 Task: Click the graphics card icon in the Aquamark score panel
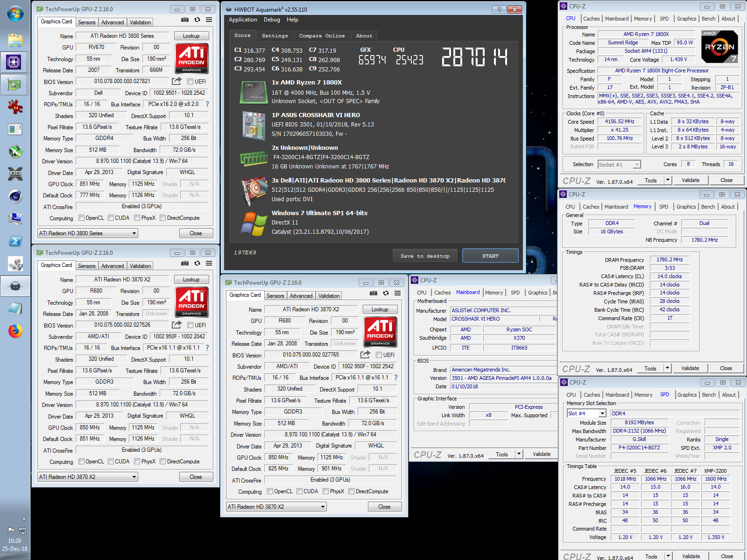tap(254, 191)
